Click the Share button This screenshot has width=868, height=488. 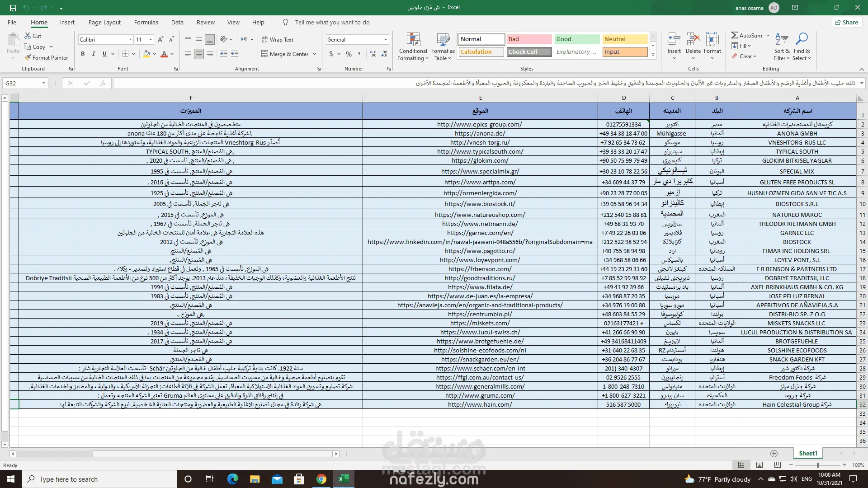(x=846, y=22)
